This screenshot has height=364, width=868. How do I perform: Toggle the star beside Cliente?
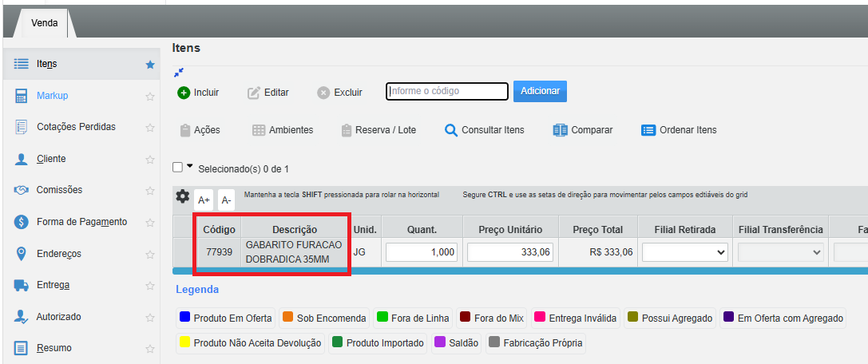coord(149,159)
